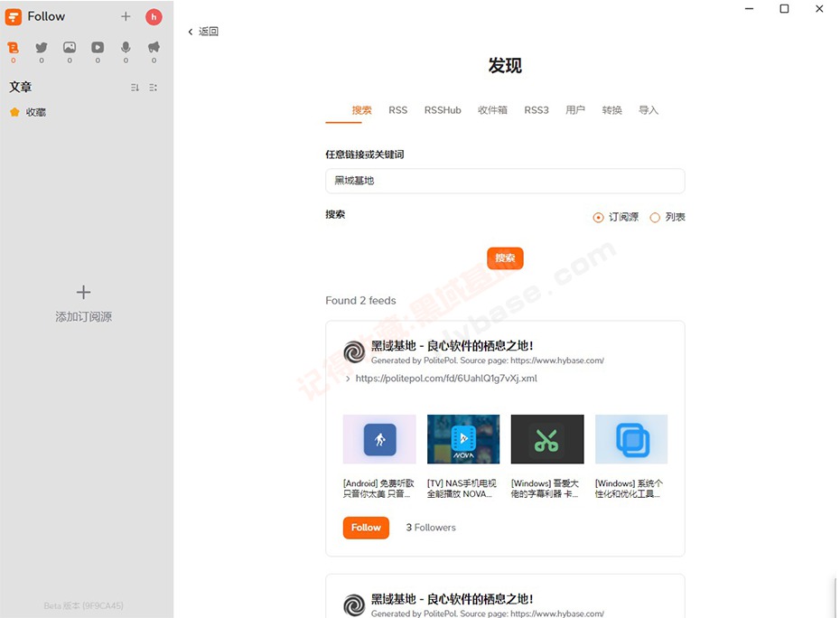Expand the politepol.com feed URL chevron
Image resolution: width=840 pixels, height=618 pixels.
coord(348,379)
